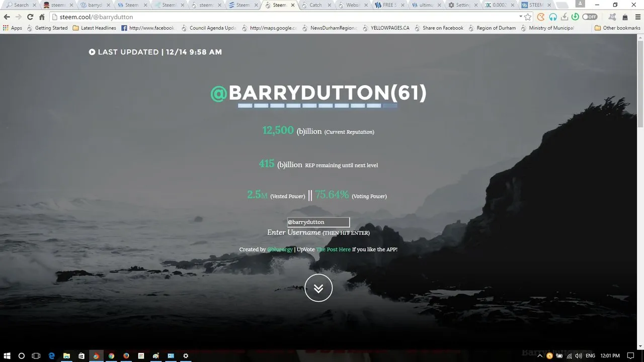
Task: Open Google Chrome from the taskbar
Action: (111, 355)
